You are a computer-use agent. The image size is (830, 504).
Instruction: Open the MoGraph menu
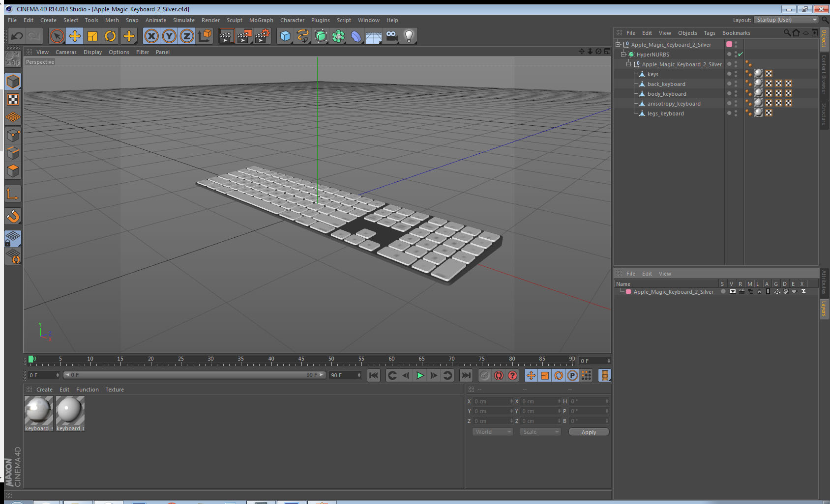pyautogui.click(x=261, y=20)
